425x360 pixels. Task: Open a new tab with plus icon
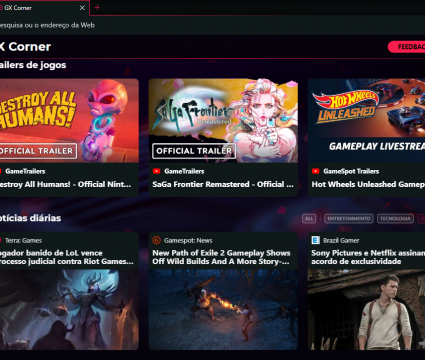pyautogui.click(x=97, y=7)
